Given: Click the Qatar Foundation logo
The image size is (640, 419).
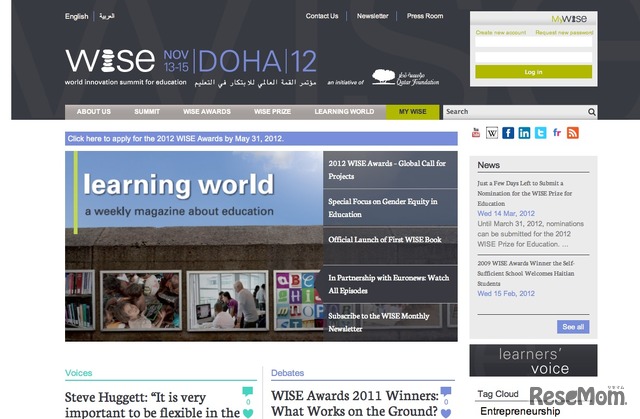Looking at the screenshot, I should (405, 78).
